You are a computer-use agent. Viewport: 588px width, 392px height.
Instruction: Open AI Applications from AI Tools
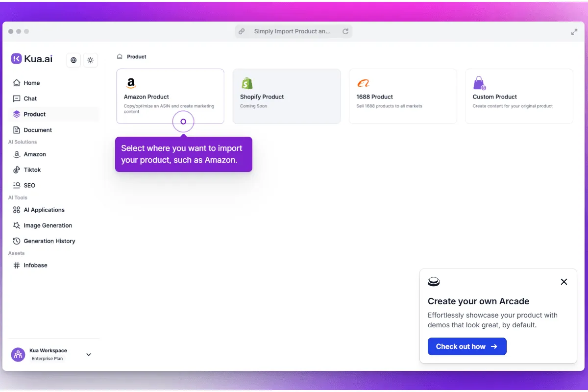coord(43,210)
